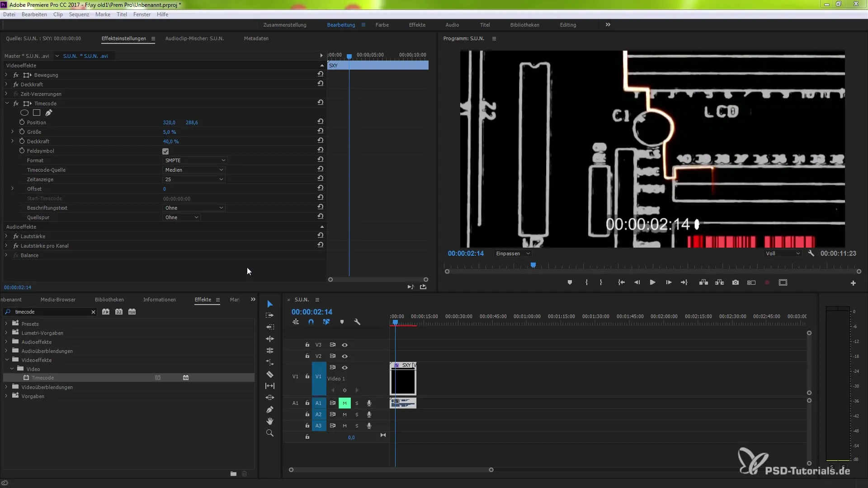Open Program monitor button editor plus
Screen dimensions: 868x488
tap(853, 283)
